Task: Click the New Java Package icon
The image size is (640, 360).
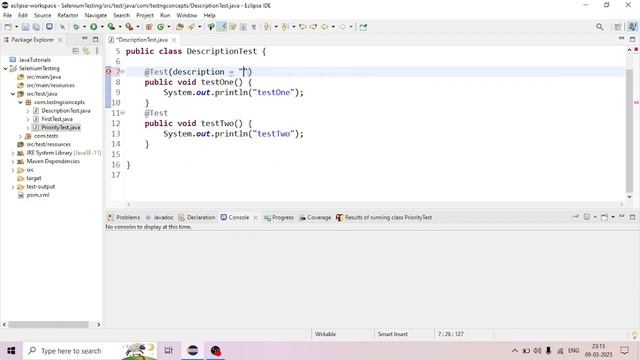Action: pos(149,27)
